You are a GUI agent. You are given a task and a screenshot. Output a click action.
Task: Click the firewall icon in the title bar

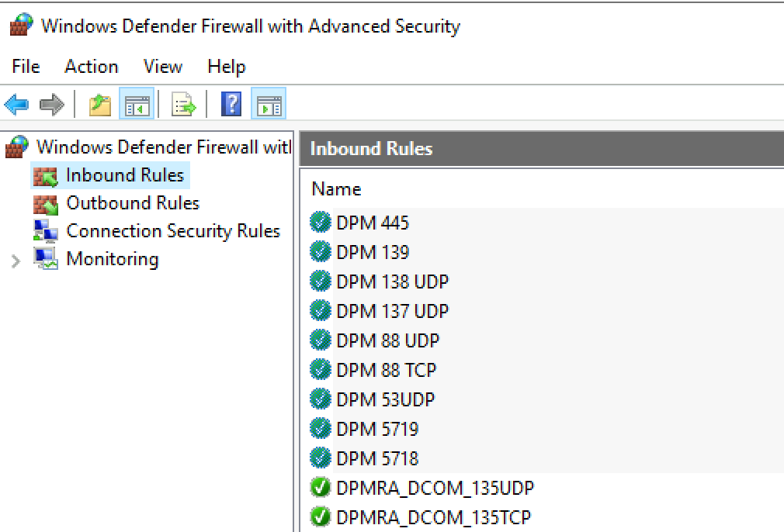[21, 25]
